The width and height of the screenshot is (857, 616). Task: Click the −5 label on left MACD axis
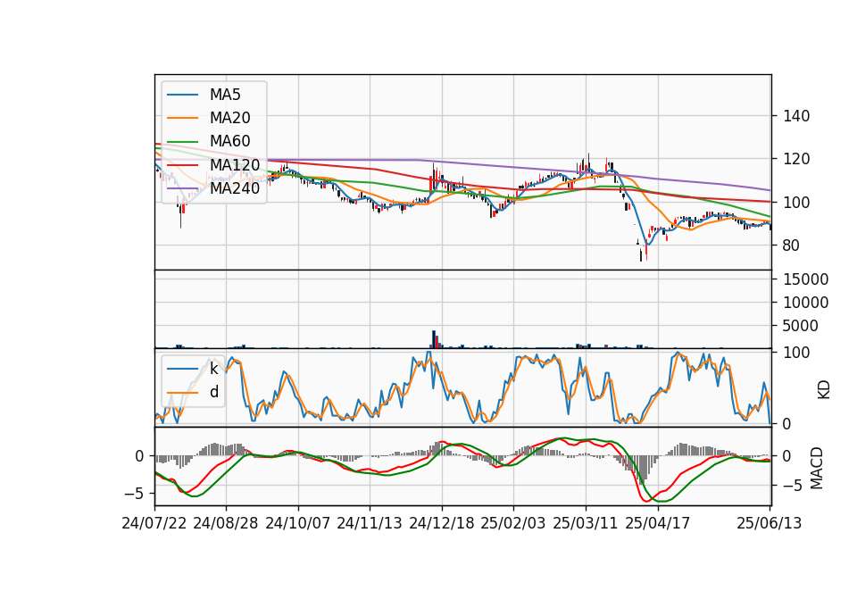[134, 494]
